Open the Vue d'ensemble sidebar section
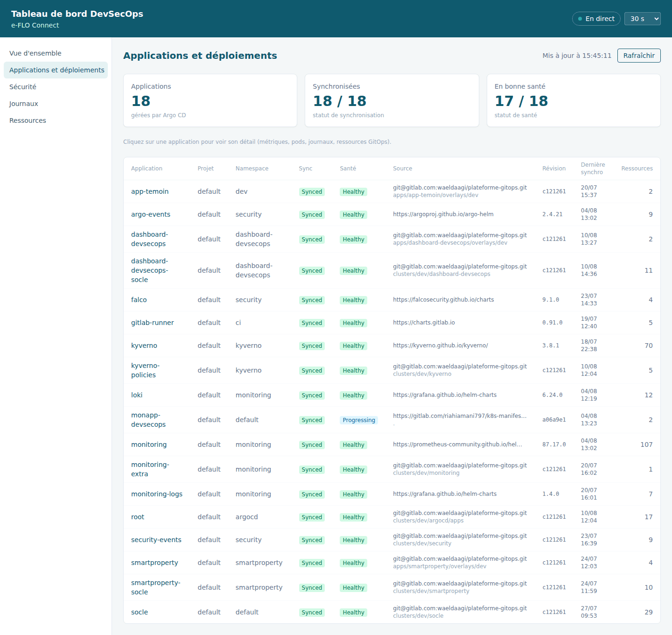 pyautogui.click(x=56, y=53)
